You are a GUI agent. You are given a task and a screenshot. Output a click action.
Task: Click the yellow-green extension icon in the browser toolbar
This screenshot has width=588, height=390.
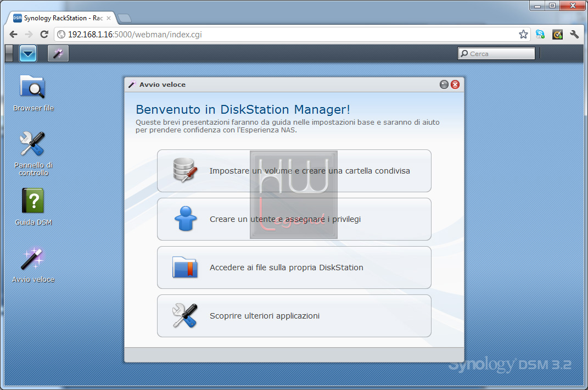click(558, 35)
